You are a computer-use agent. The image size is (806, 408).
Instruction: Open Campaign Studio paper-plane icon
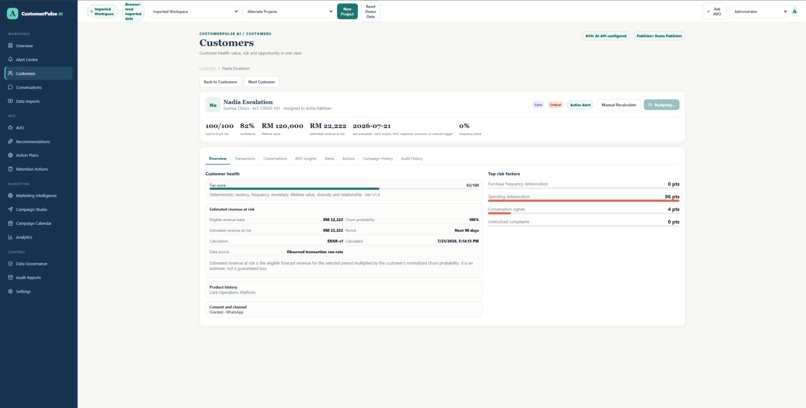click(x=10, y=210)
